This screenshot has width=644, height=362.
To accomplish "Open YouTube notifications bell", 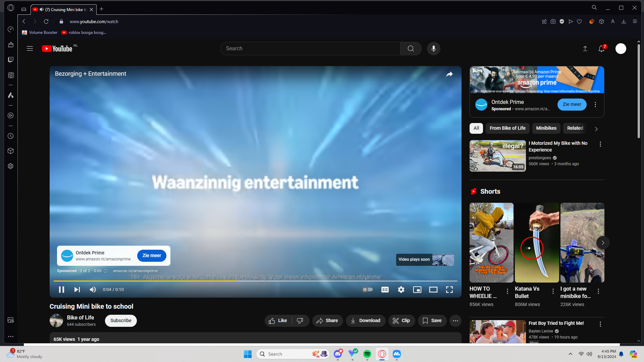I will click(602, 49).
